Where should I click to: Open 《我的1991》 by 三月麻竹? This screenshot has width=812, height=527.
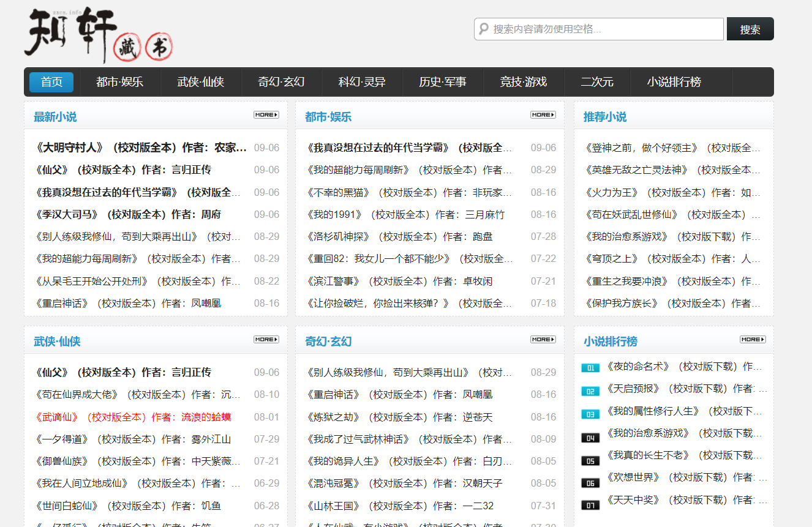click(405, 214)
